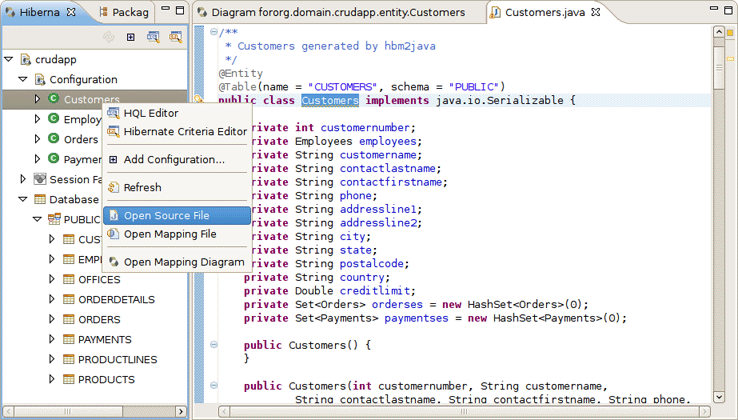The height and width of the screenshot is (420, 738).
Task: Click the Criteria Editor toolbar icon
Action: 175,37
